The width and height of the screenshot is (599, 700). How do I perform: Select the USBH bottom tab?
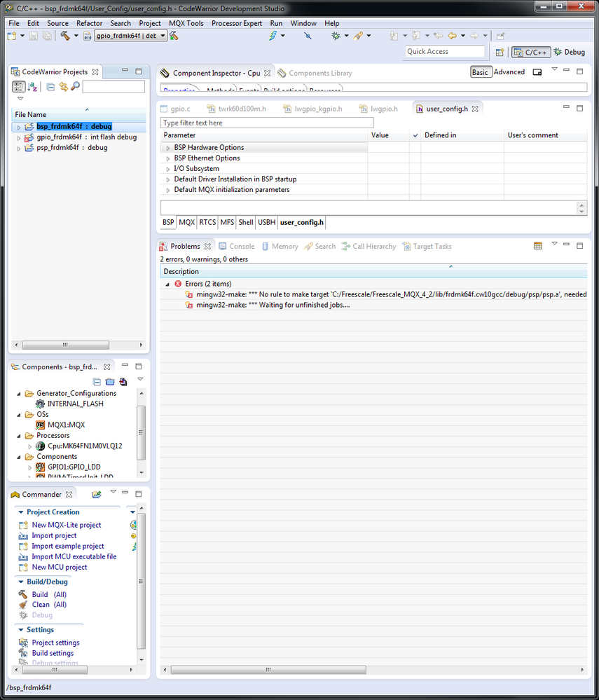click(x=266, y=222)
